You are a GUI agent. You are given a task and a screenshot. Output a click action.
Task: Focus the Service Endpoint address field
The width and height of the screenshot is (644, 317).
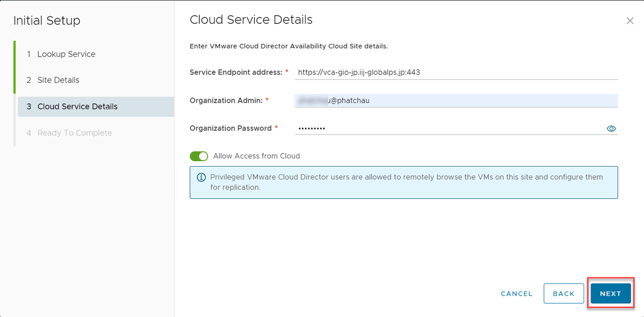point(456,72)
